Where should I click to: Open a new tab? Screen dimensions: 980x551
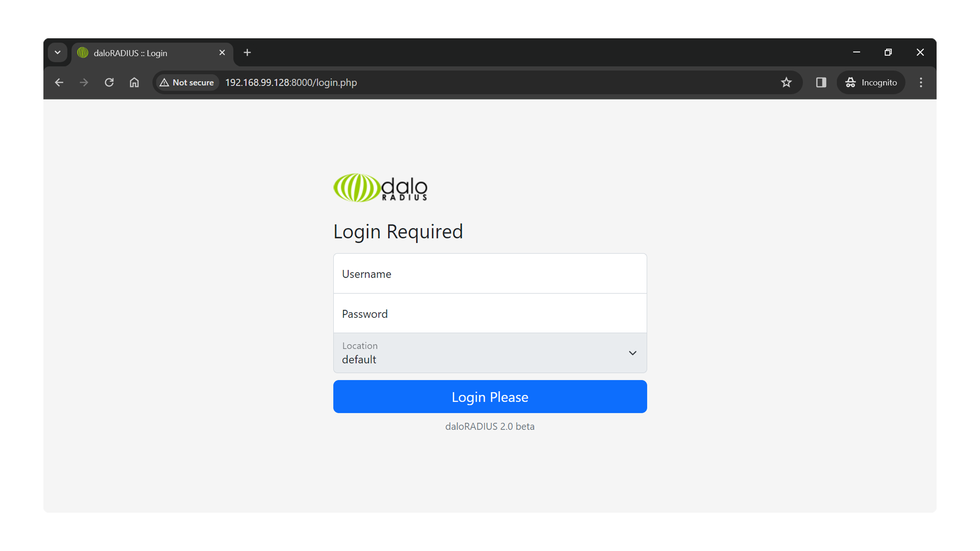pyautogui.click(x=247, y=53)
